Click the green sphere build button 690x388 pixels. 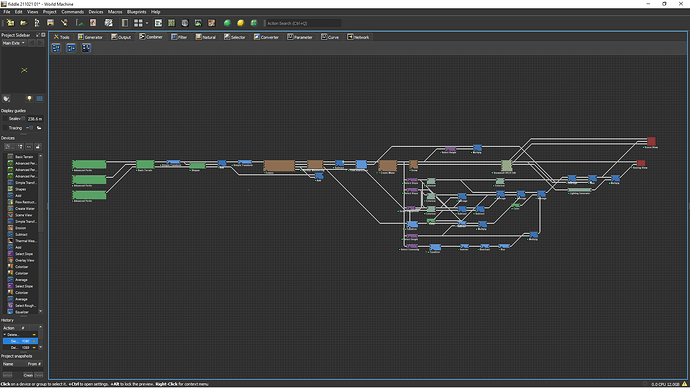click(x=227, y=23)
